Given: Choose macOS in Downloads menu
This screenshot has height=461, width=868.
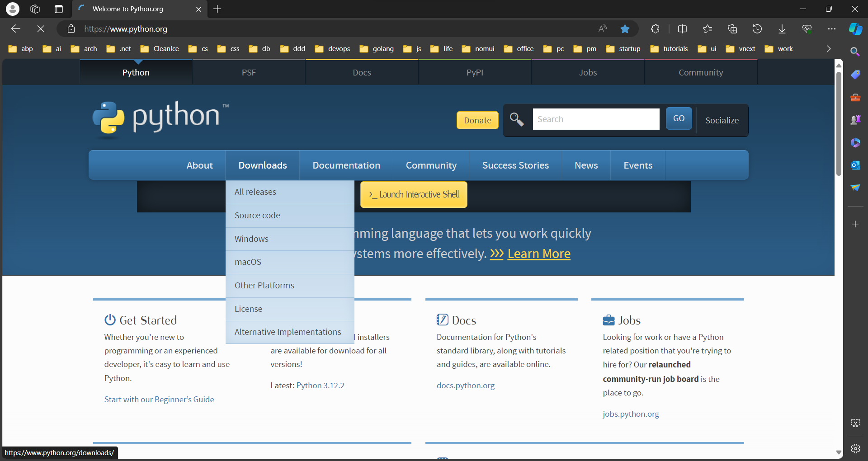Looking at the screenshot, I should tap(290, 262).
